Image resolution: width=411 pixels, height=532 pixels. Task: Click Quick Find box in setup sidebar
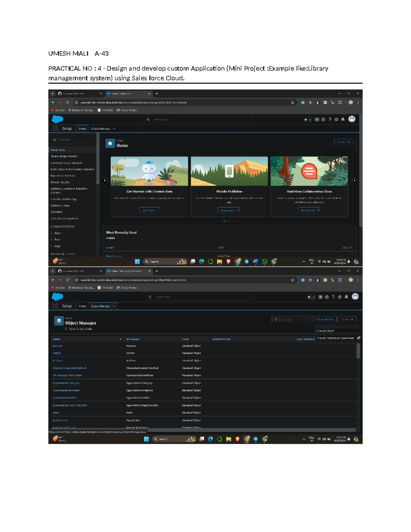point(72,140)
